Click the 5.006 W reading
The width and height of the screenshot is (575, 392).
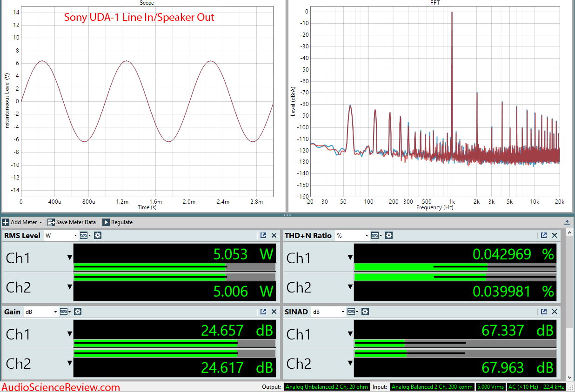tap(243, 291)
